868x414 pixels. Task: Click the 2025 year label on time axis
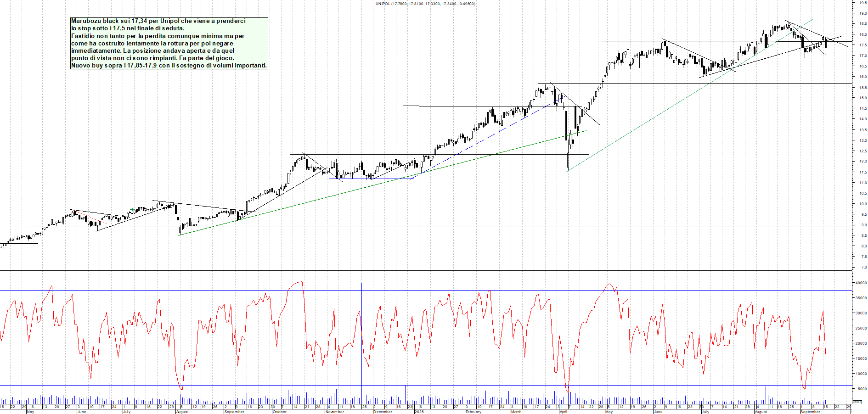pyautogui.click(x=419, y=412)
